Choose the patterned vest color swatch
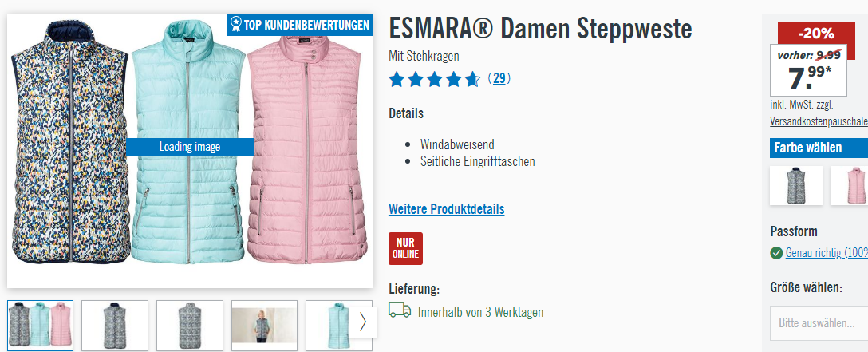 [796, 185]
